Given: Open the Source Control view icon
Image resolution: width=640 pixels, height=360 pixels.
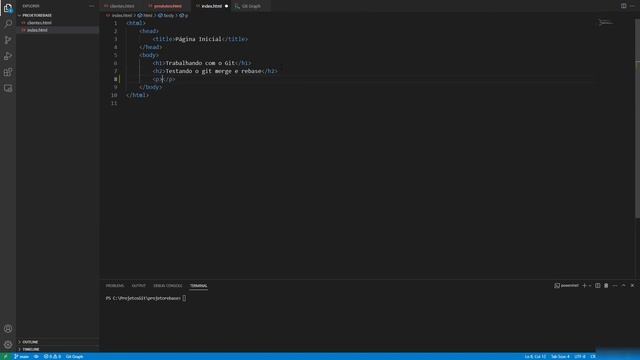Looking at the screenshot, I should coord(8,40).
